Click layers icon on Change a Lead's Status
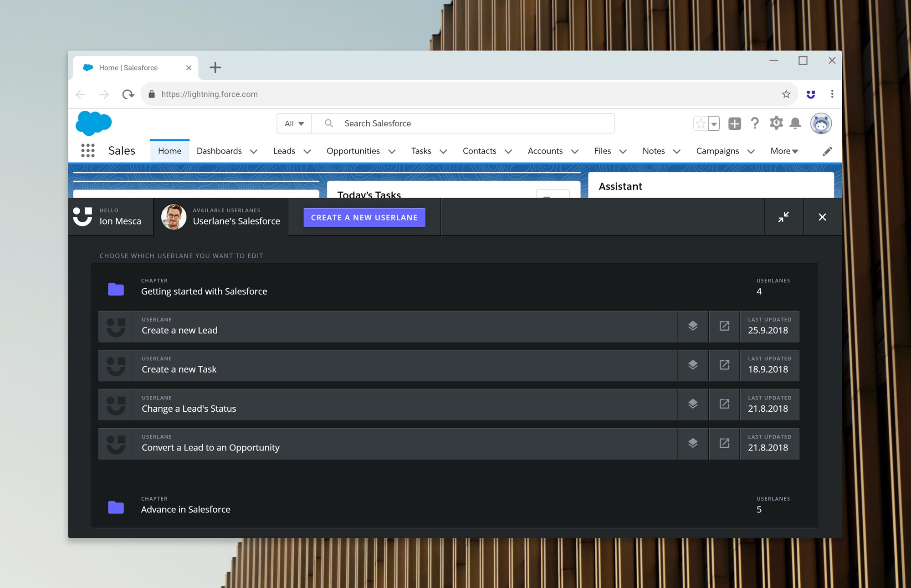This screenshot has height=588, width=911. [693, 404]
